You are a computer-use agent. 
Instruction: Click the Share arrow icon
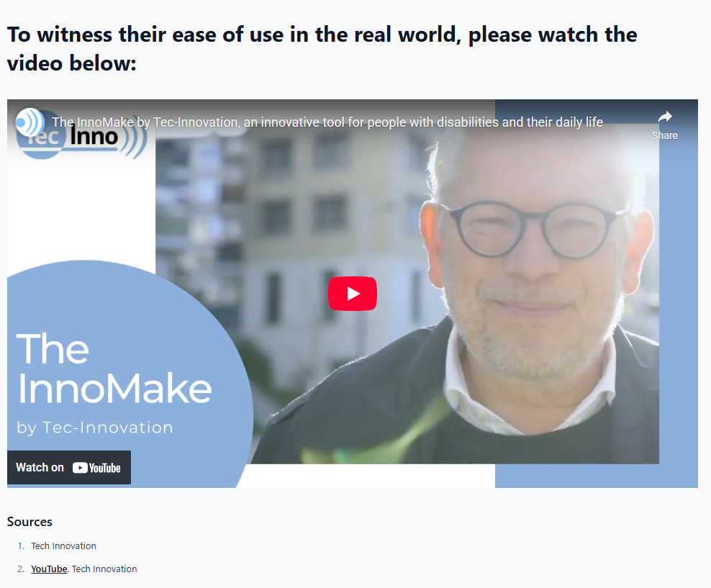coord(665,117)
